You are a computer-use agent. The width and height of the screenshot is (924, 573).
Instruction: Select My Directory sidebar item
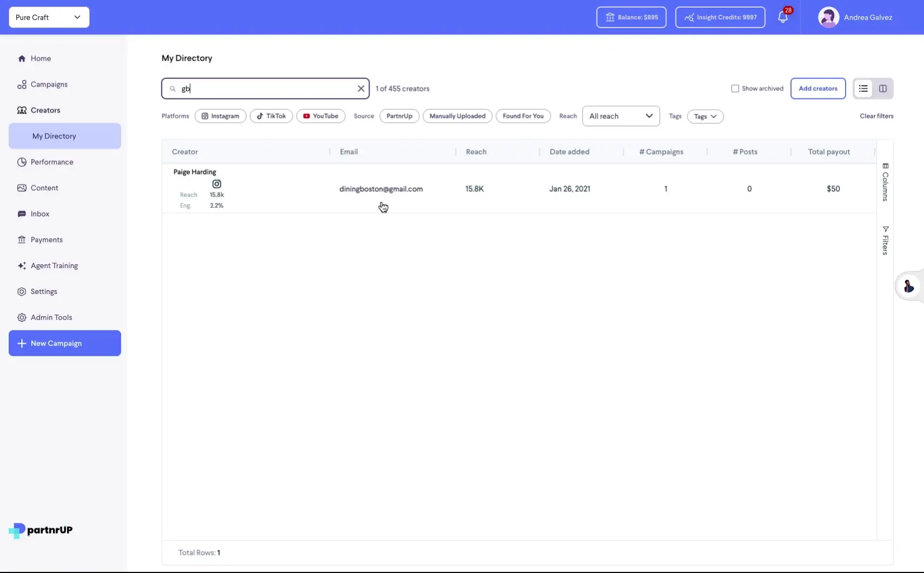tap(65, 136)
